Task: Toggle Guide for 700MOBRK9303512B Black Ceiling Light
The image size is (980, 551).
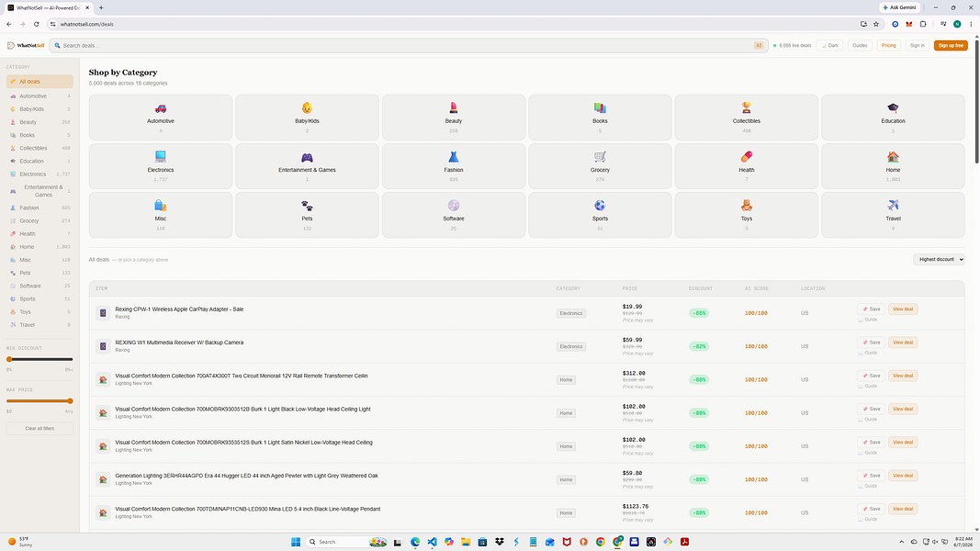Action: pos(867,419)
